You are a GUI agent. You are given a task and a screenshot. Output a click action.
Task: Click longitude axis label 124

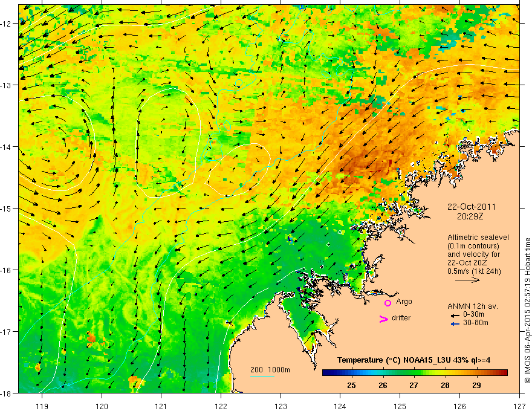(x=340, y=406)
